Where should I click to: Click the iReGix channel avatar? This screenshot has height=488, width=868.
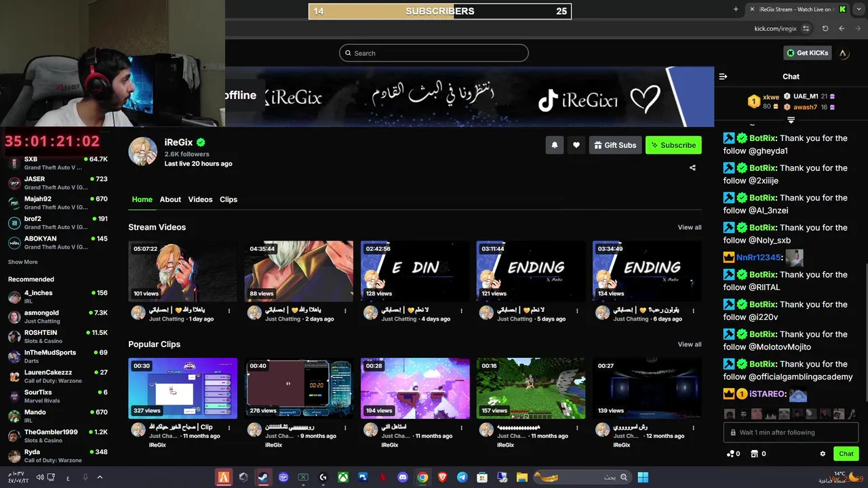click(x=143, y=151)
